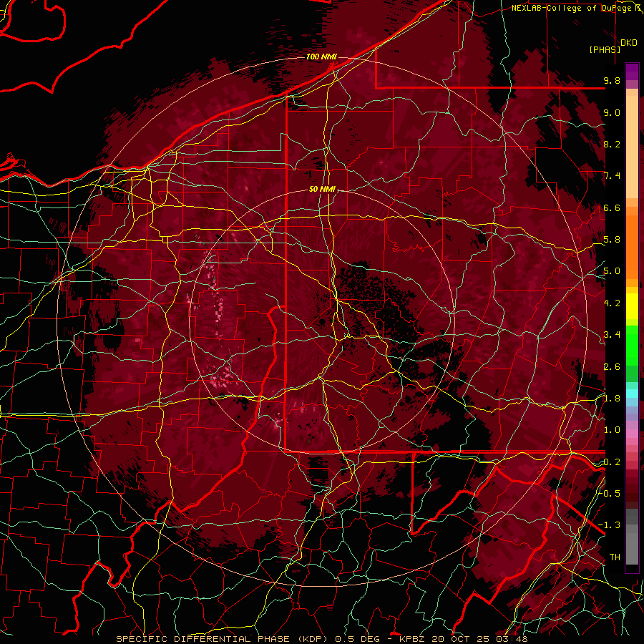The width and height of the screenshot is (644, 644).
Task: Click the 3.4 legend value
Action: pyautogui.click(x=612, y=335)
